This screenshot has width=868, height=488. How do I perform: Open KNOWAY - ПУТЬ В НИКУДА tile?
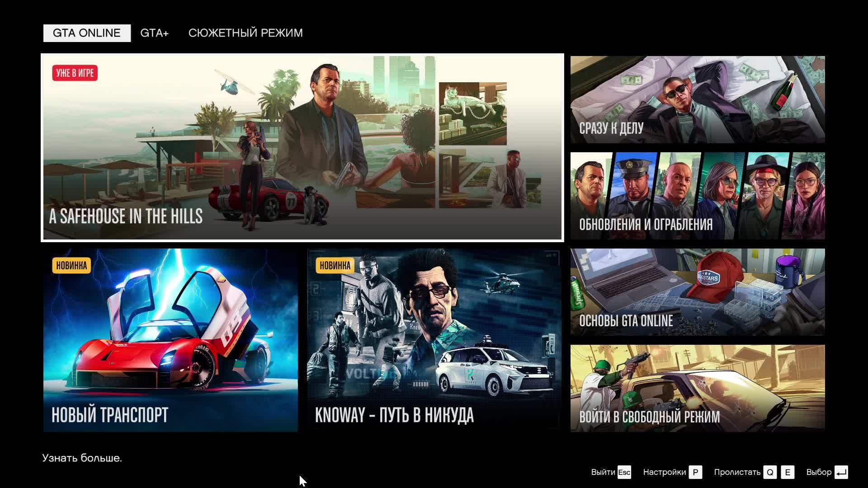click(434, 340)
